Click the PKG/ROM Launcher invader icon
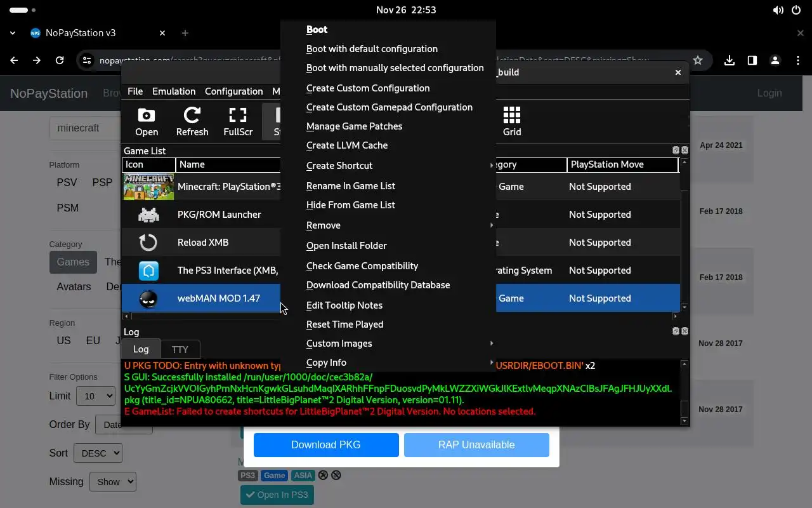The image size is (812, 508). tap(148, 215)
